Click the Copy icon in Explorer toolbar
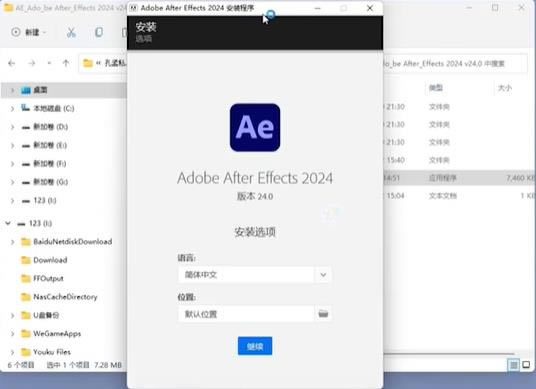 point(98,32)
